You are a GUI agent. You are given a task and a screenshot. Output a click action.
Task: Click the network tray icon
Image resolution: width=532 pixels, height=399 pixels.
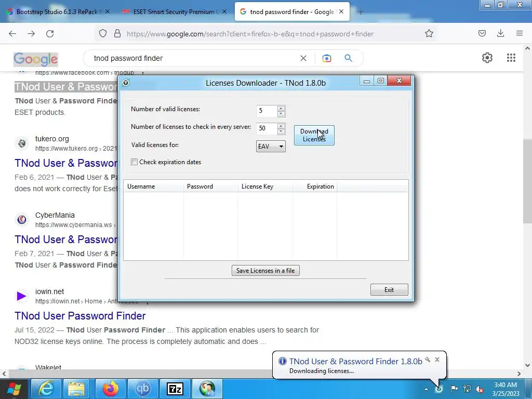pos(467,389)
